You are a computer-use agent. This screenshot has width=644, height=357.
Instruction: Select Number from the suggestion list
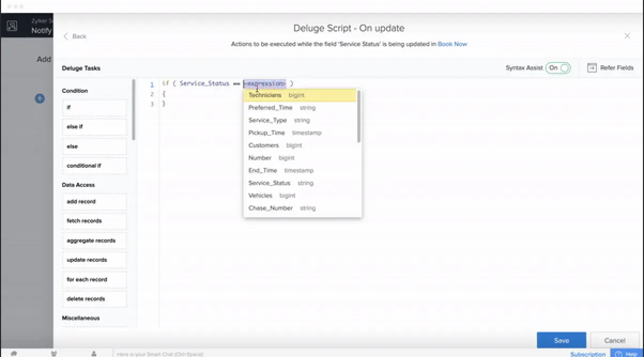[300, 158]
